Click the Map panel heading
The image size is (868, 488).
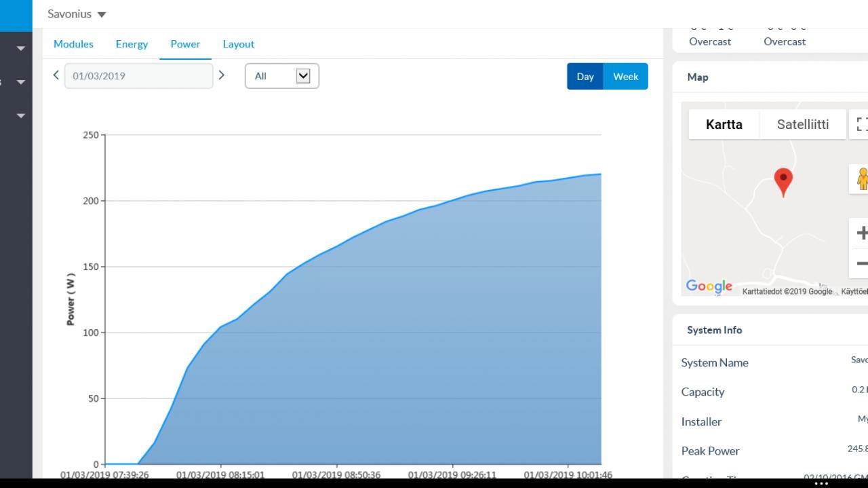[x=698, y=77]
